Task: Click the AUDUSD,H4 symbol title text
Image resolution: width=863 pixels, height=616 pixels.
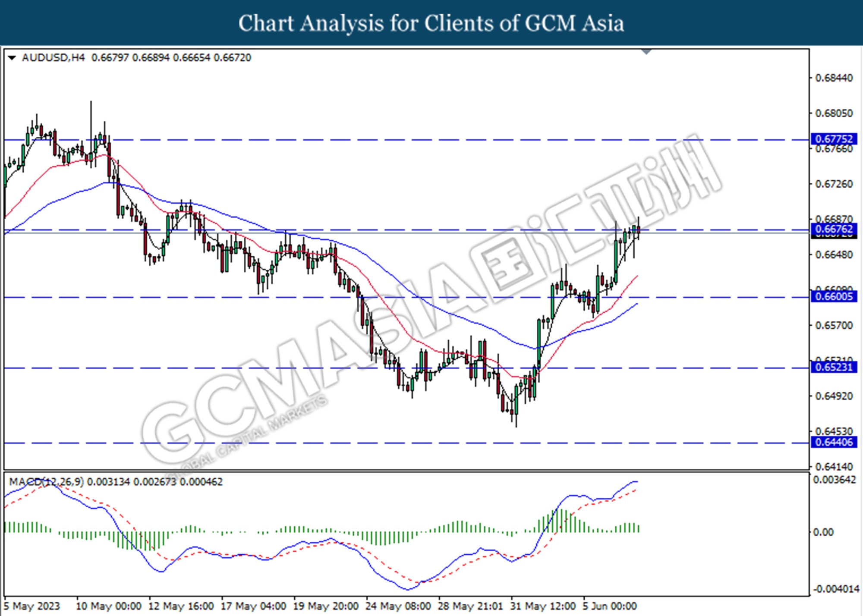Action: pos(53,58)
